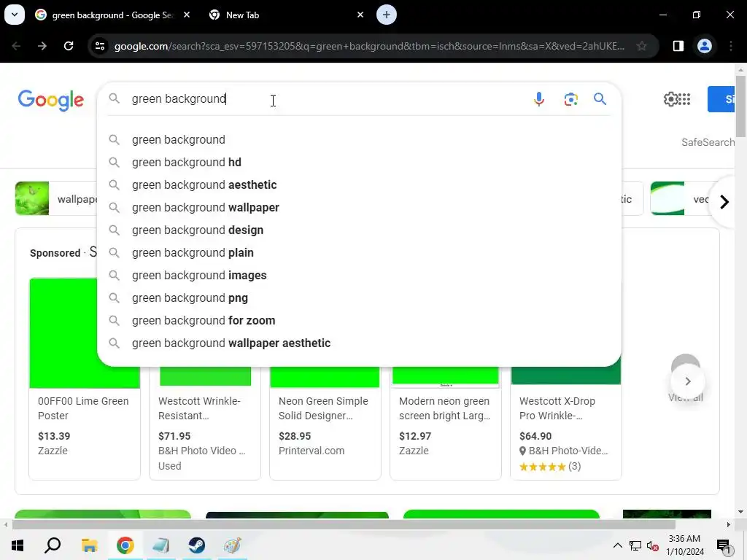Viewport: 747px width, 560px height.
Task: Select suggestion 'green background png'
Action: point(359,298)
